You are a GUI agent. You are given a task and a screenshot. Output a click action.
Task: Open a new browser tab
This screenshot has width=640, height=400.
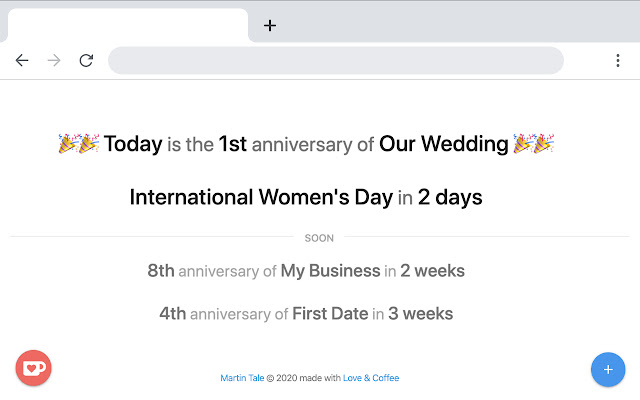point(270,26)
